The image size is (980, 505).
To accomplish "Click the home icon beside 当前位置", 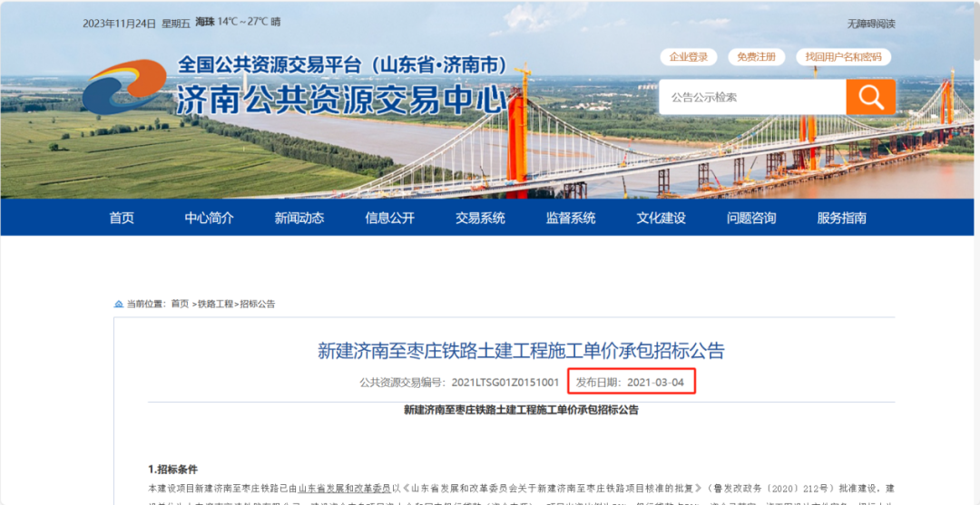I will pos(119,304).
